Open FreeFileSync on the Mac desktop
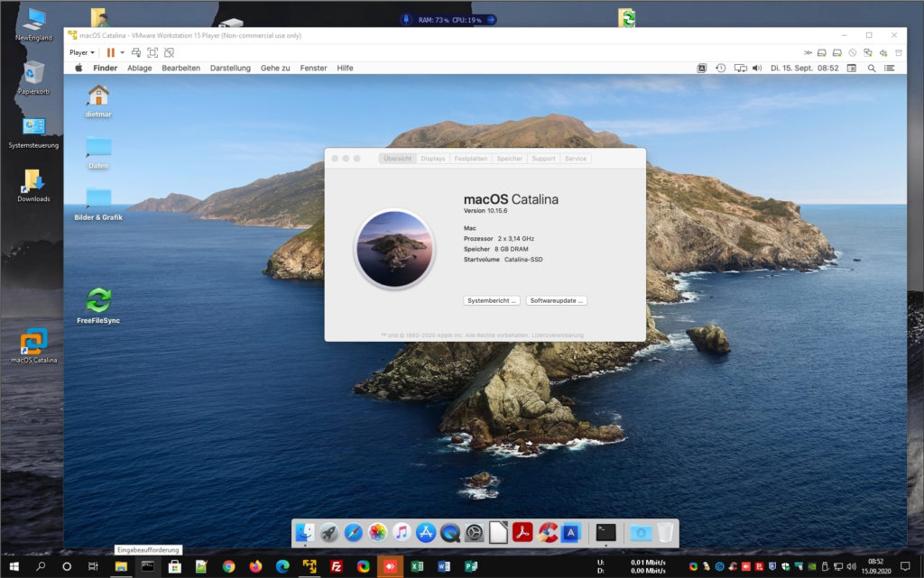Image resolution: width=924 pixels, height=578 pixels. 98,306
